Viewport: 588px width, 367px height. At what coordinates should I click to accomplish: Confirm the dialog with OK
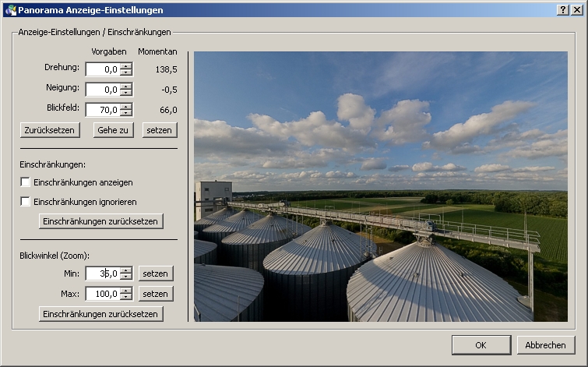[481, 345]
